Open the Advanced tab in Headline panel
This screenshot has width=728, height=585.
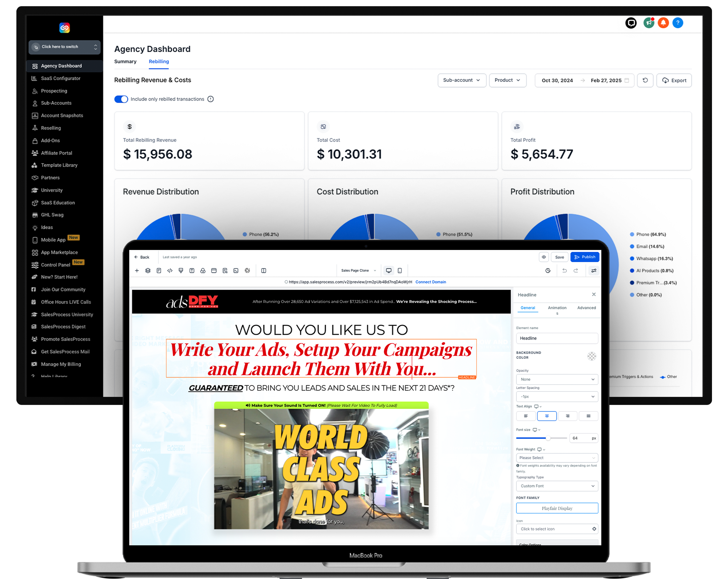tap(586, 308)
